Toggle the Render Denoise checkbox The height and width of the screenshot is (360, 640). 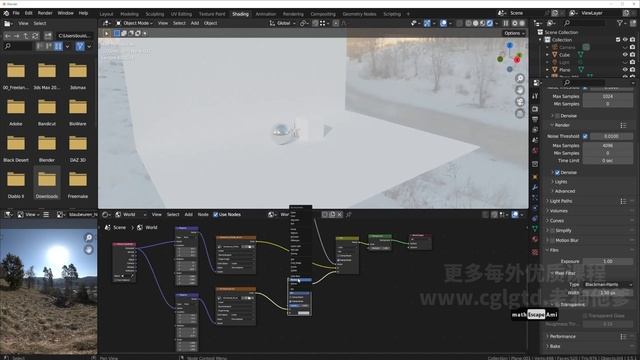(557, 173)
